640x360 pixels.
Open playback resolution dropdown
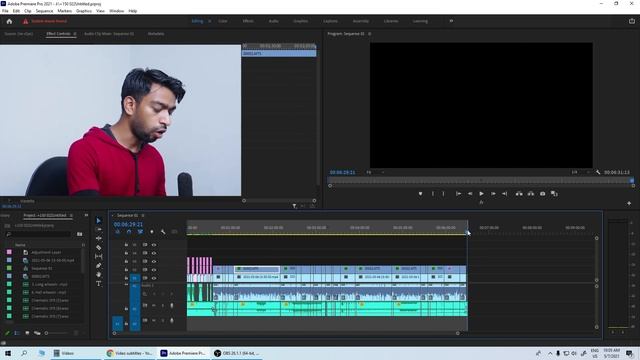(x=580, y=172)
